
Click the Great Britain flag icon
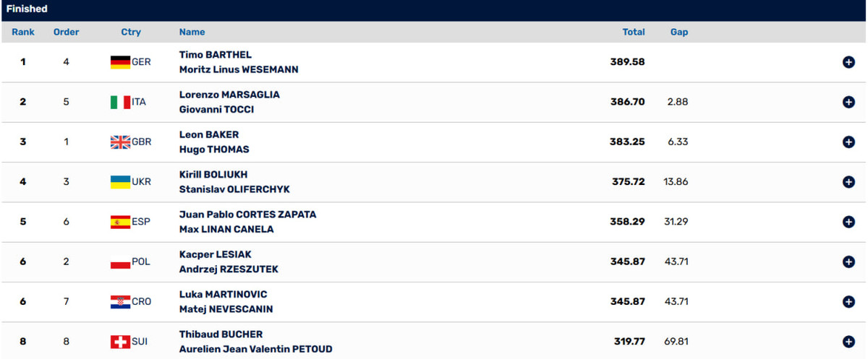(120, 142)
